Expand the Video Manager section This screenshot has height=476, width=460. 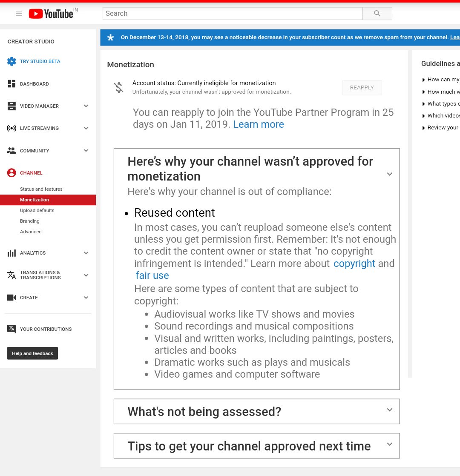tap(86, 106)
